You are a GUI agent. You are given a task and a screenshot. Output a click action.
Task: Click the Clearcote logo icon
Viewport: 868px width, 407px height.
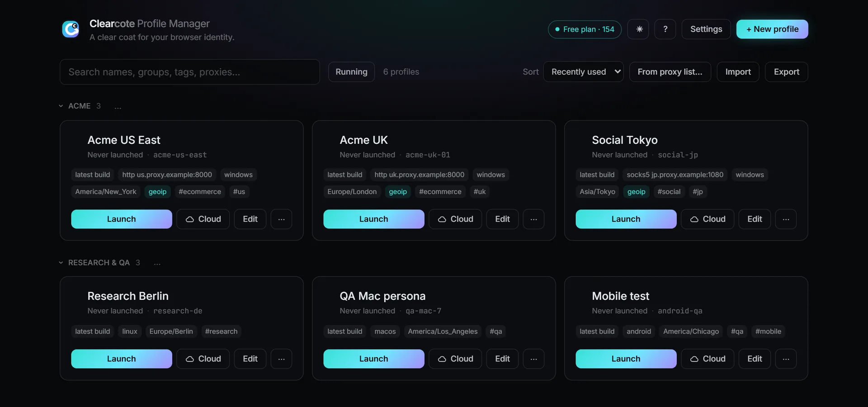pyautogui.click(x=71, y=29)
